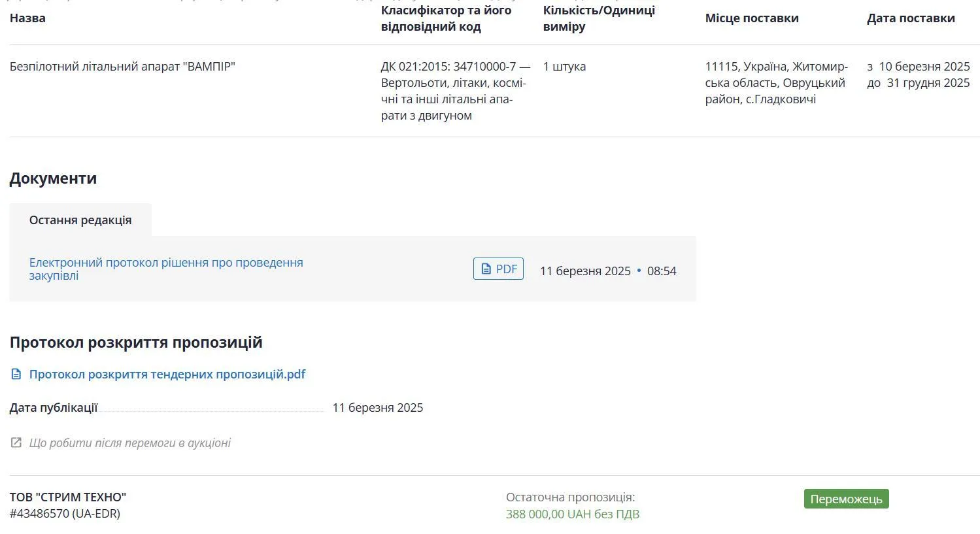Select the Безпілотний літальний апарат "ВАМПІР" item name
The width and height of the screenshot is (980, 534).
tap(122, 67)
